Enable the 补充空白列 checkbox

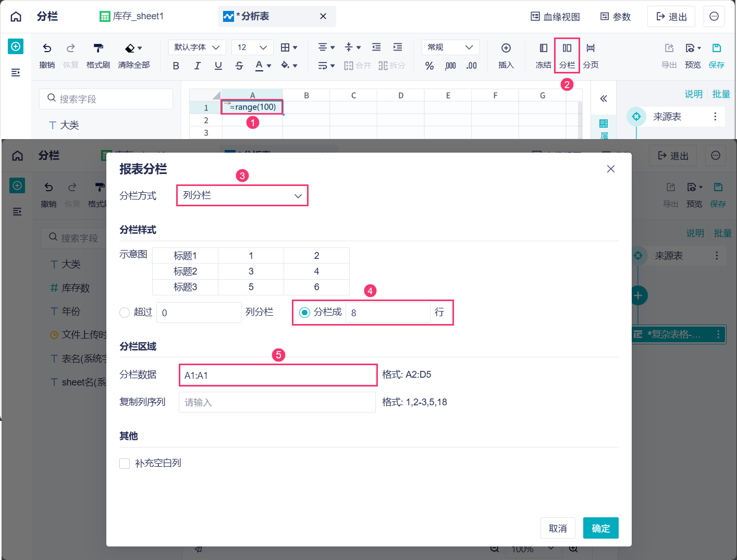(125, 464)
